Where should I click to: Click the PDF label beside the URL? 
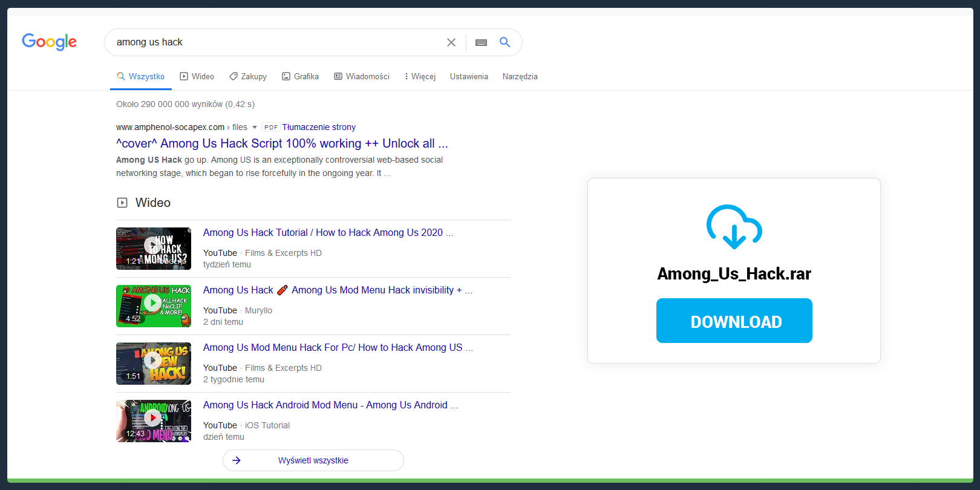(271, 127)
